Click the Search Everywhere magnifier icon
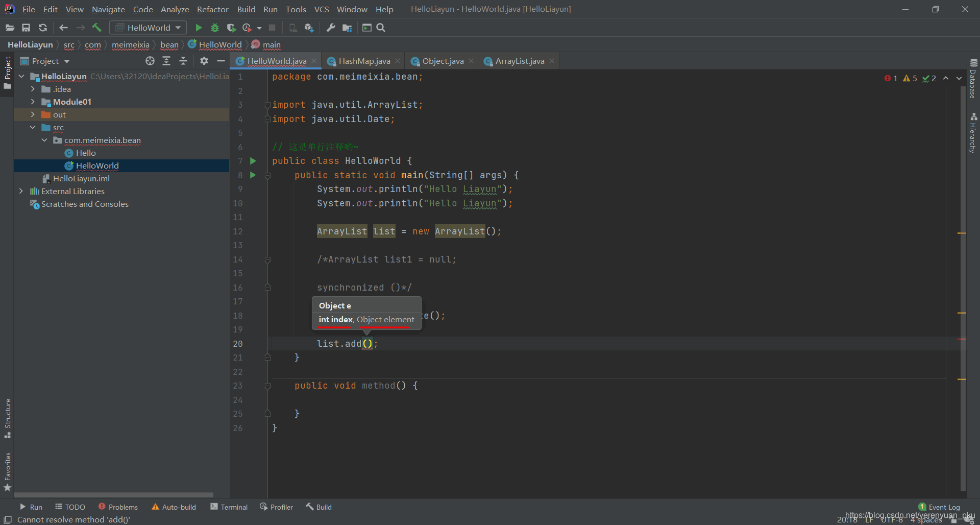The image size is (980, 525). tap(381, 28)
